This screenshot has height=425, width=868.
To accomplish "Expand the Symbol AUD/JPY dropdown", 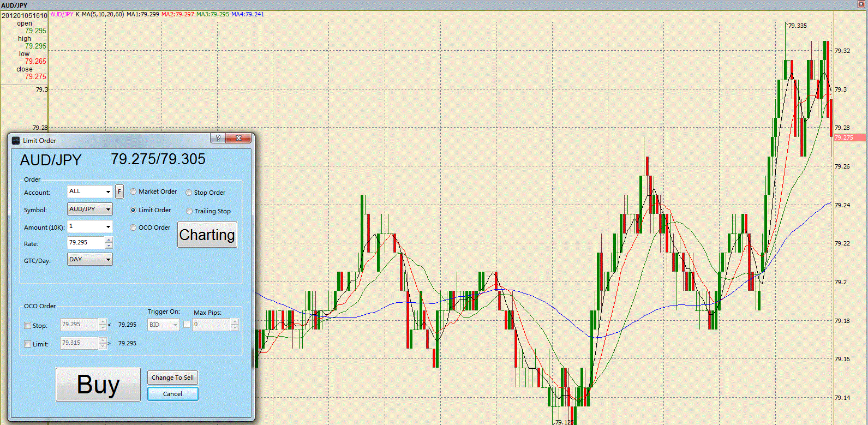I will tap(108, 209).
